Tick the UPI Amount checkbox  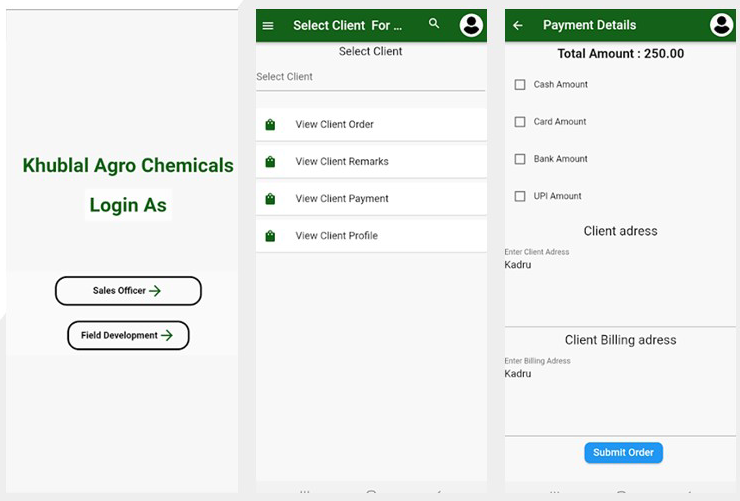pyautogui.click(x=520, y=196)
